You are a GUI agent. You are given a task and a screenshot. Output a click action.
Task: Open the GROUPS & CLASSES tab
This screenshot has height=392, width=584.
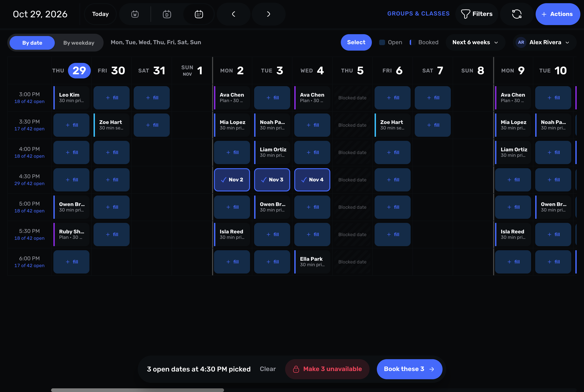coord(418,13)
